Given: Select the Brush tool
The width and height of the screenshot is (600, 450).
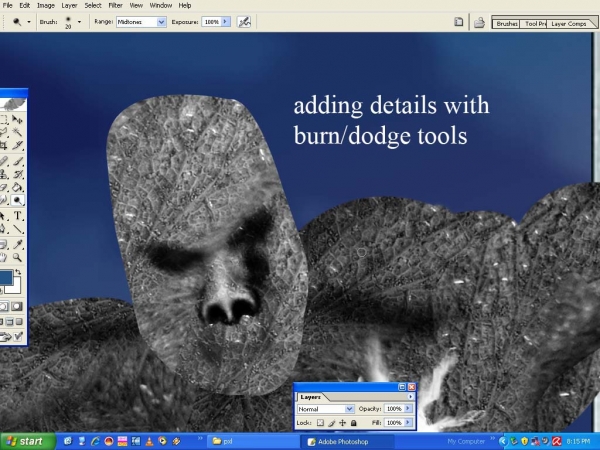Looking at the screenshot, I should pos(17,161).
